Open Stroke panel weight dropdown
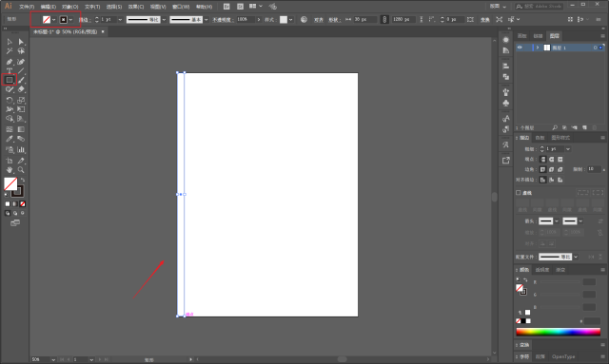Image resolution: width=609 pixels, height=364 pixels. tap(568, 149)
